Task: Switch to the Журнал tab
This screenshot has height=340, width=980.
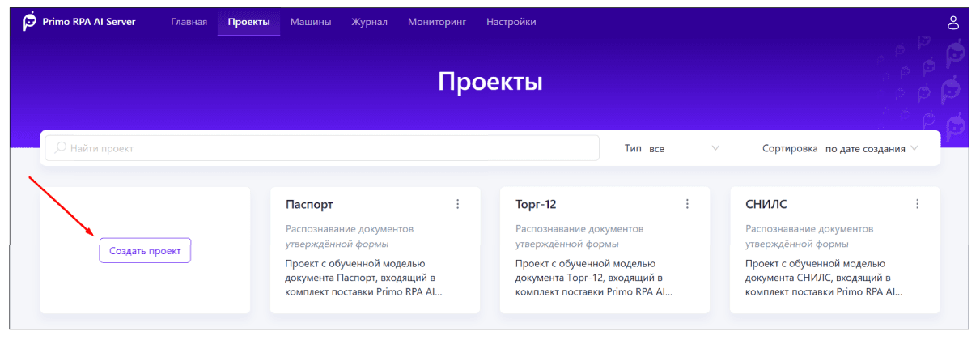Action: point(369,22)
